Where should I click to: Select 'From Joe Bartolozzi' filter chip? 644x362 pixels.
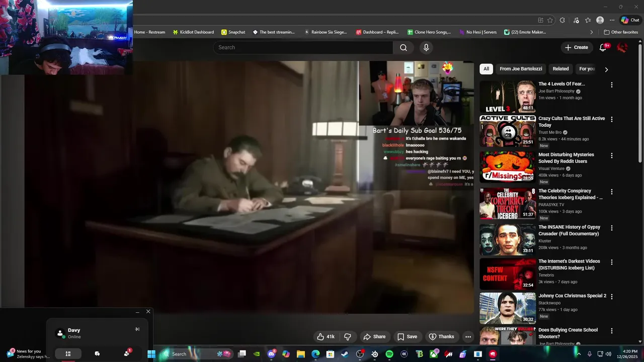[x=521, y=69]
